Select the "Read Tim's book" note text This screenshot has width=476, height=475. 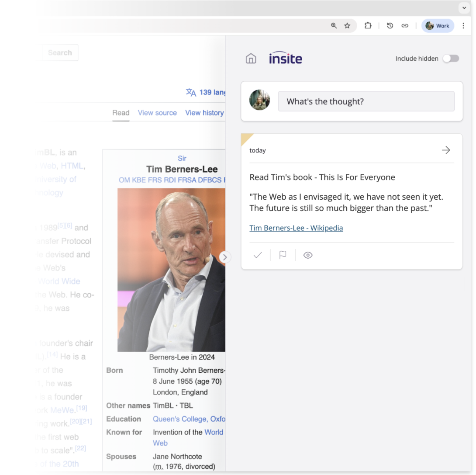322,177
